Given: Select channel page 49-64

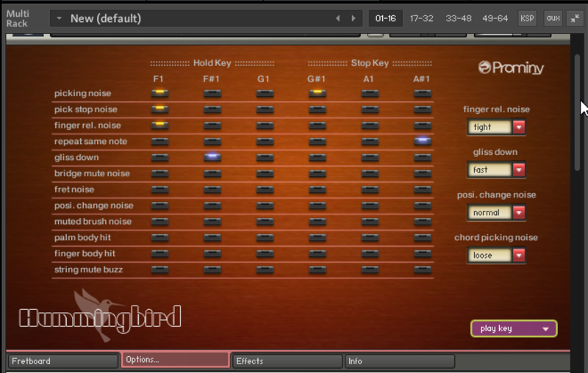Looking at the screenshot, I should pyautogui.click(x=495, y=18).
